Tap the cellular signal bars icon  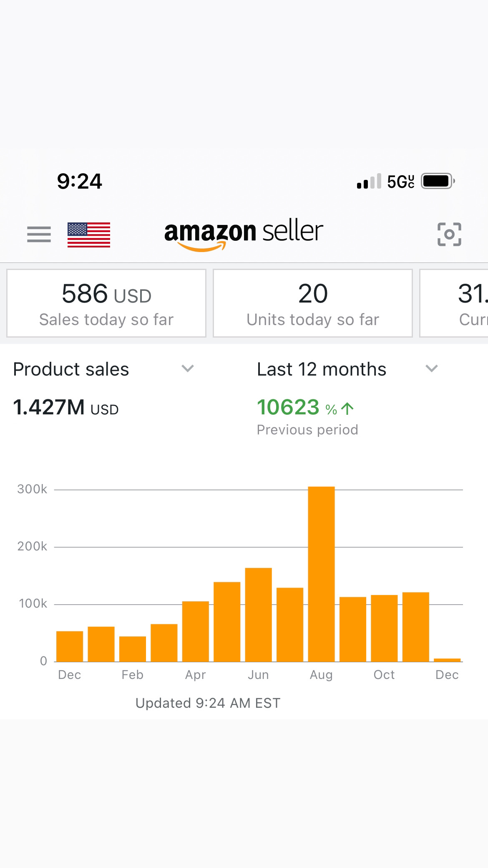point(369,182)
